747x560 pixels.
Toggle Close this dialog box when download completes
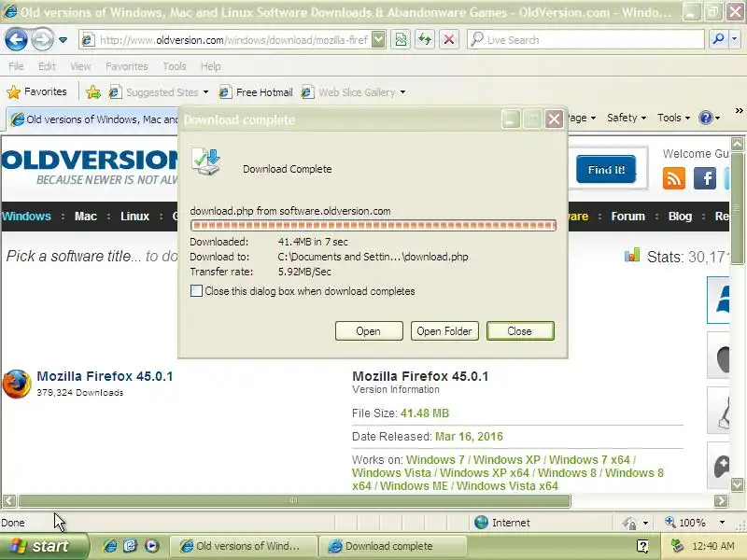[196, 291]
